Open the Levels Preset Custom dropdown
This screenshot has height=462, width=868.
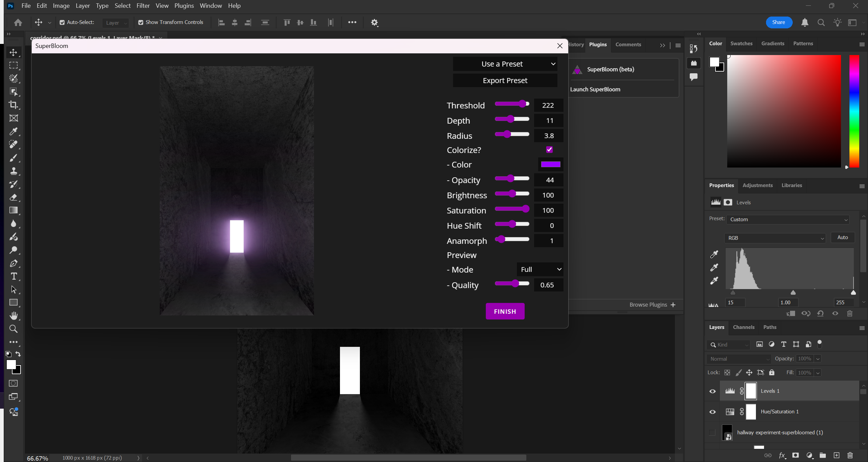pos(788,220)
